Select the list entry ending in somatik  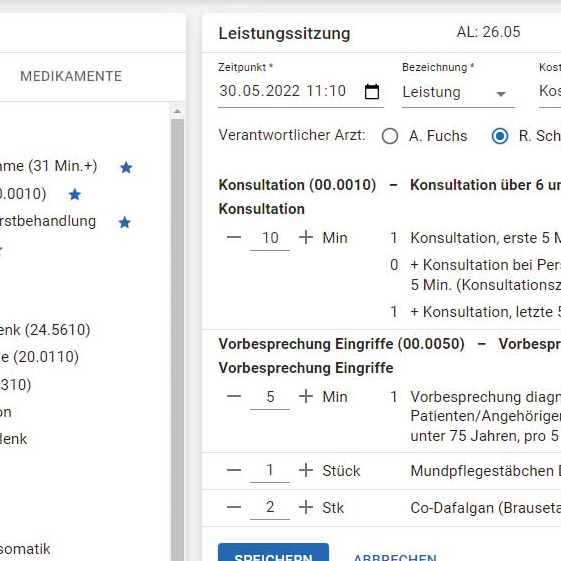point(25,549)
